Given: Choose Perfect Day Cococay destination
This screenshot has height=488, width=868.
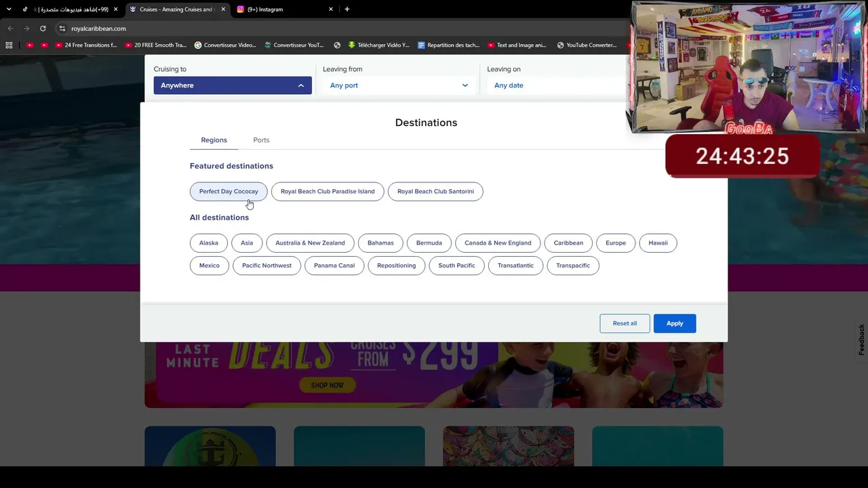Looking at the screenshot, I should click(x=229, y=191).
